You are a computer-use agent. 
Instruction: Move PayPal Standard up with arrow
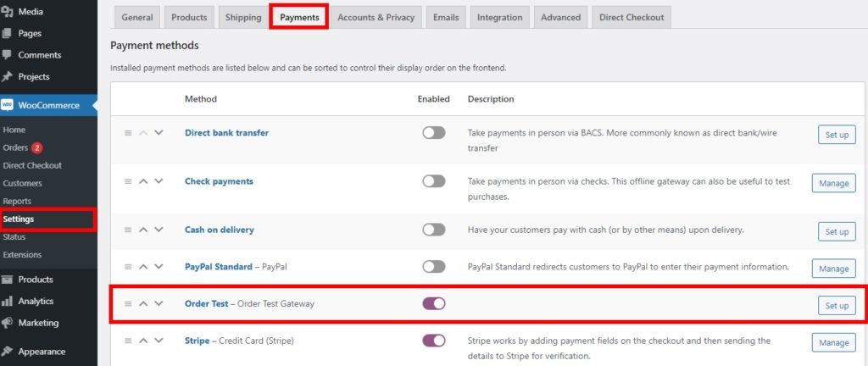(143, 267)
